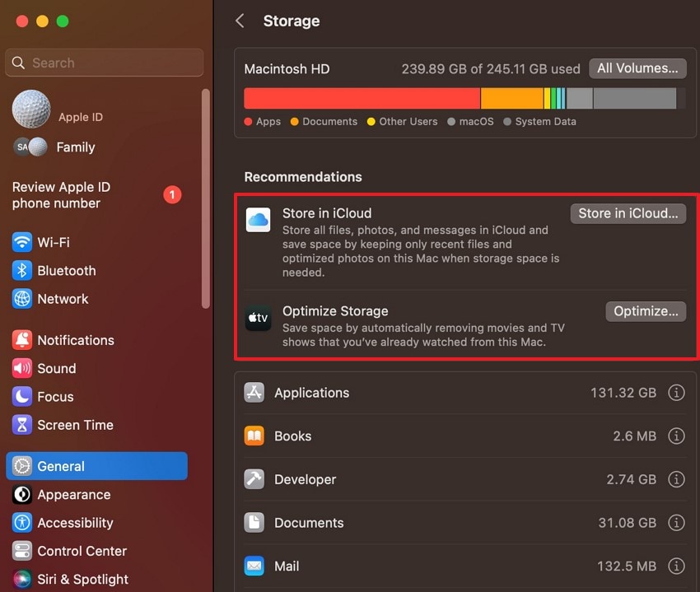Click Store in iCloud... button
The height and width of the screenshot is (592, 700).
point(628,213)
